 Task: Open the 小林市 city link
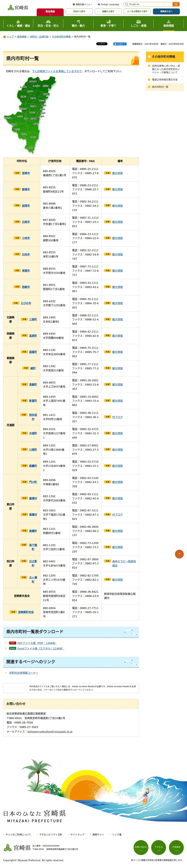[x=26, y=238]
